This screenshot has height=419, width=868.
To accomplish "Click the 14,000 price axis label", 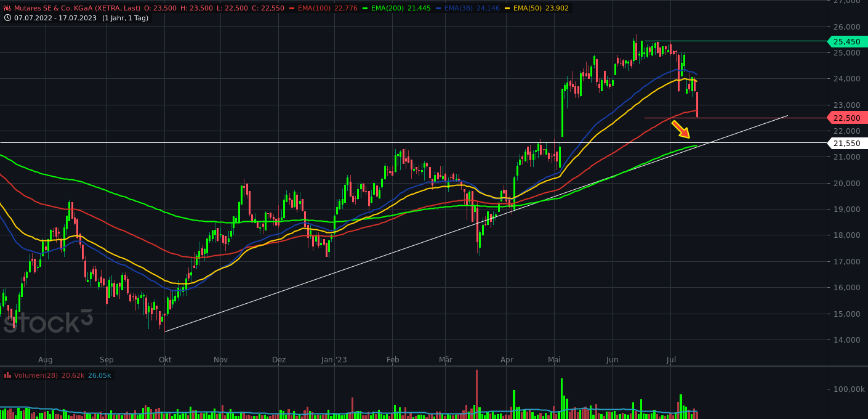I will click(x=846, y=340).
